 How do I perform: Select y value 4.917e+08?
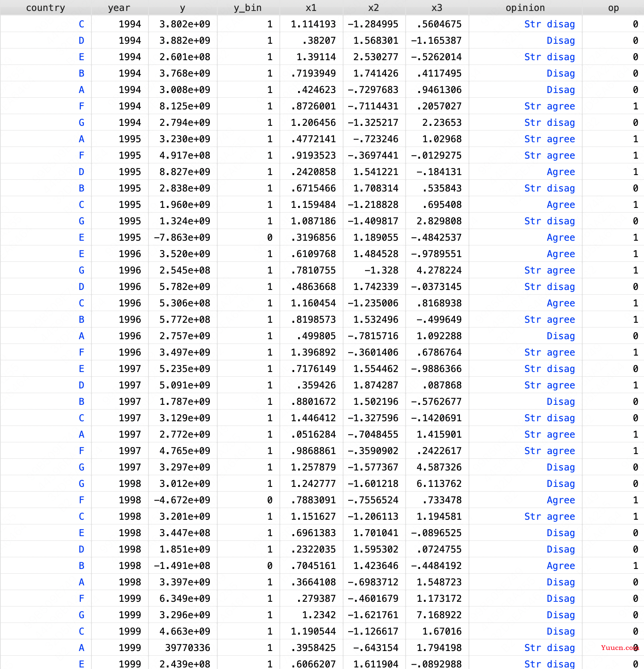pos(185,156)
